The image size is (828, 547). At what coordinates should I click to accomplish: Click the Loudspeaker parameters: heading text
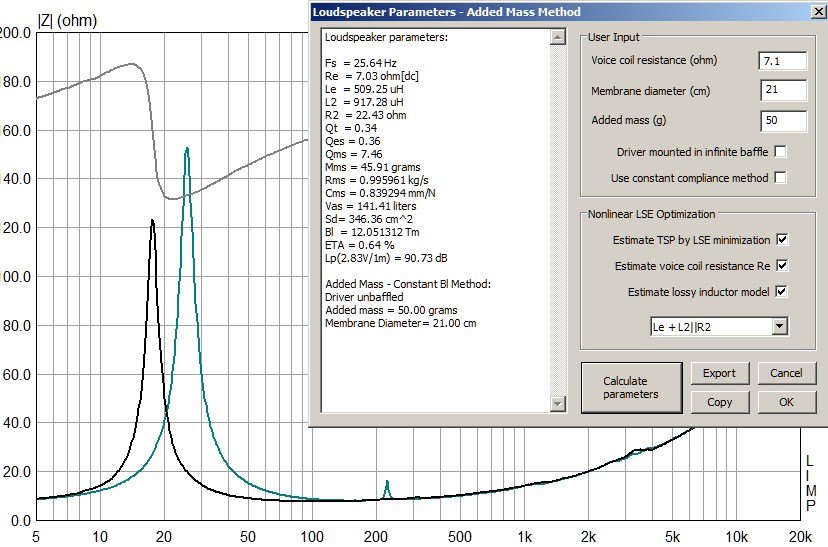pyautogui.click(x=386, y=37)
